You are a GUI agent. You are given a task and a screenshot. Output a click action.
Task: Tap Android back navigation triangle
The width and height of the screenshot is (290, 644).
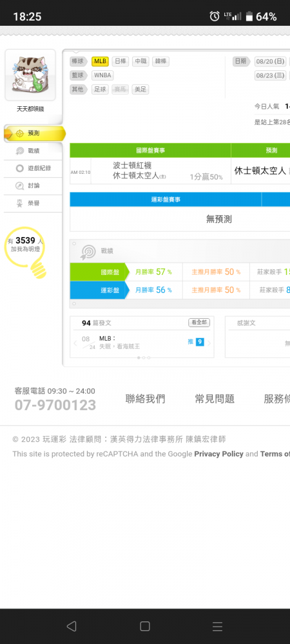pos(72,626)
